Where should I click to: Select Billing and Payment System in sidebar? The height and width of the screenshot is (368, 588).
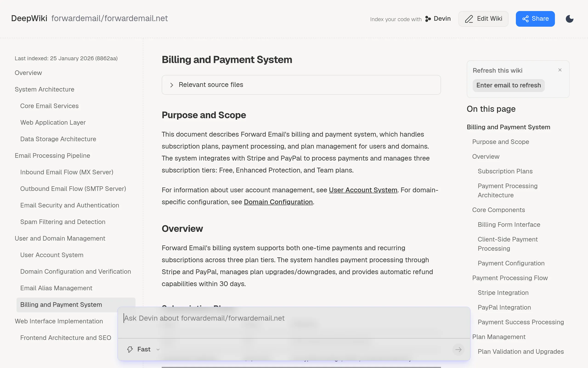76,305
